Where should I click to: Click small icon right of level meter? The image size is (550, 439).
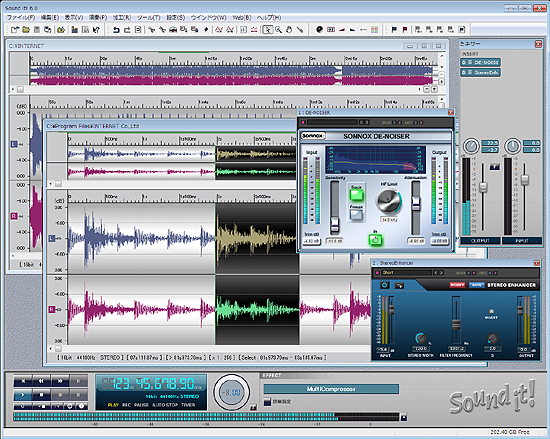pos(404,417)
